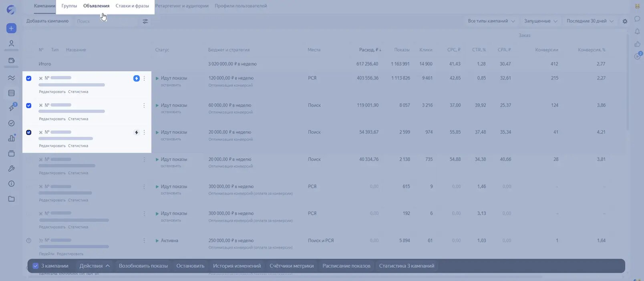The height and width of the screenshot is (281, 644).
Task: Click the 'Конверсии' column header
Action: pos(547,50)
